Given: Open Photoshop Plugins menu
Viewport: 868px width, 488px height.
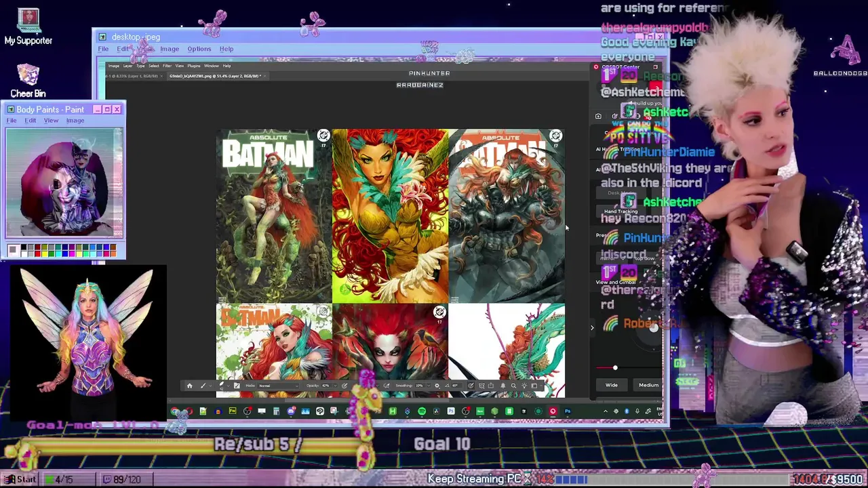Looking at the screenshot, I should [x=194, y=66].
